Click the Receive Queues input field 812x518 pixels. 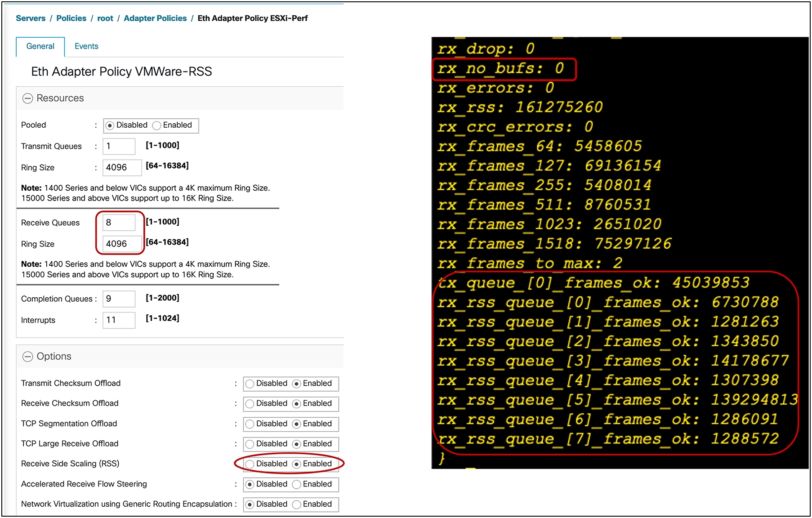pos(119,223)
